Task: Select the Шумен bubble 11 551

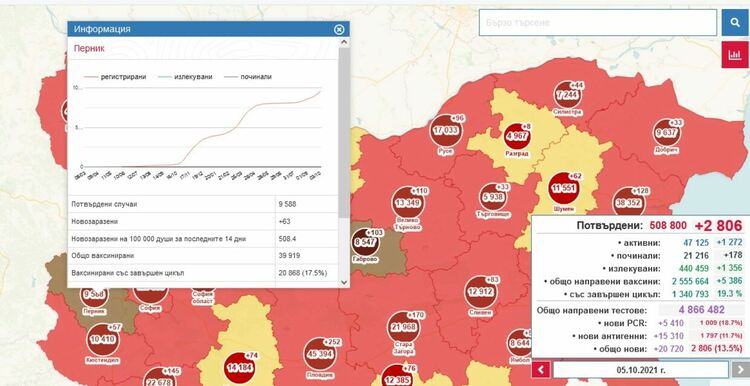Action: point(564,188)
